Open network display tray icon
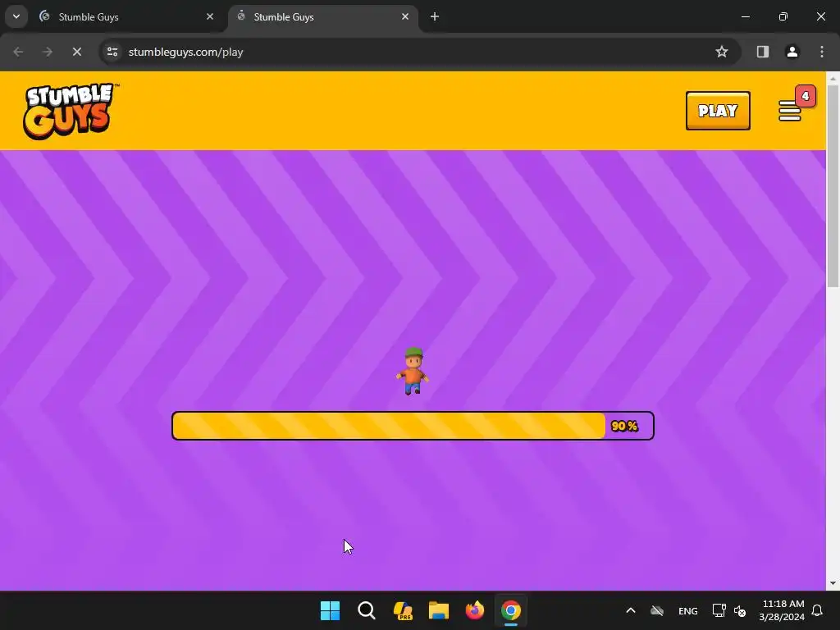 click(x=719, y=610)
